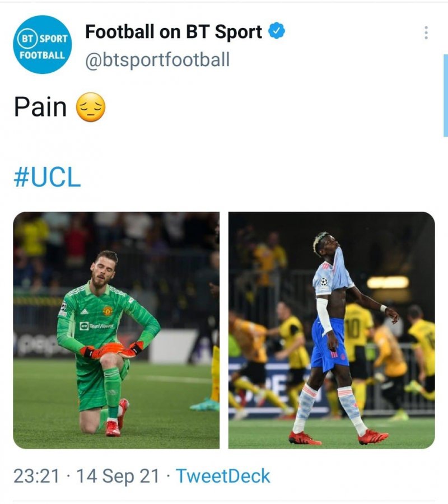
Task: Click the 14 Sep 21 date
Action: coord(118,476)
